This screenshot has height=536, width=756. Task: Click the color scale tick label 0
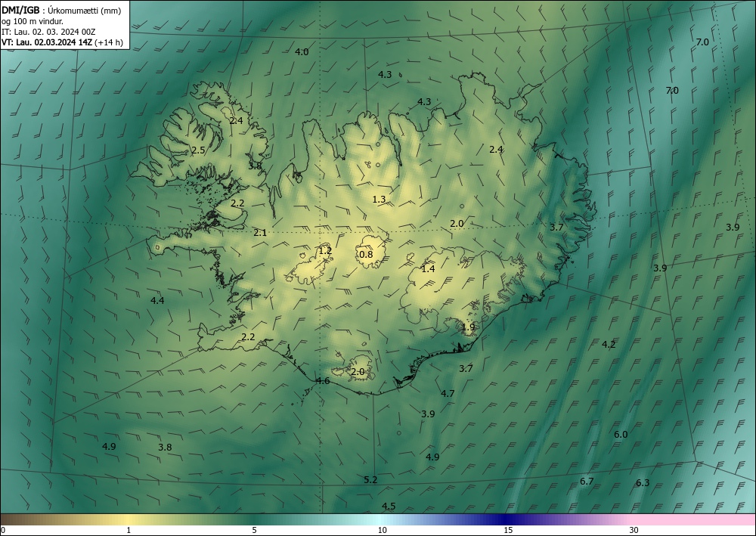click(3, 531)
